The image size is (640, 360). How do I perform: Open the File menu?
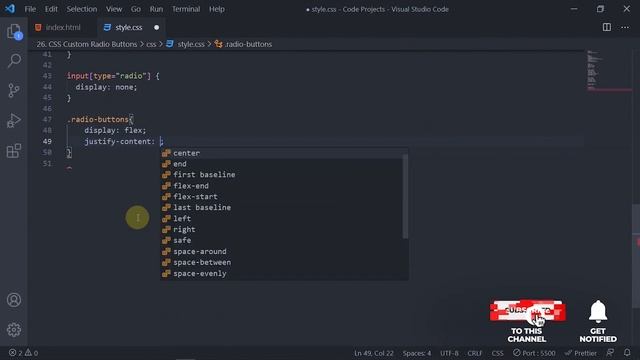pos(30,9)
